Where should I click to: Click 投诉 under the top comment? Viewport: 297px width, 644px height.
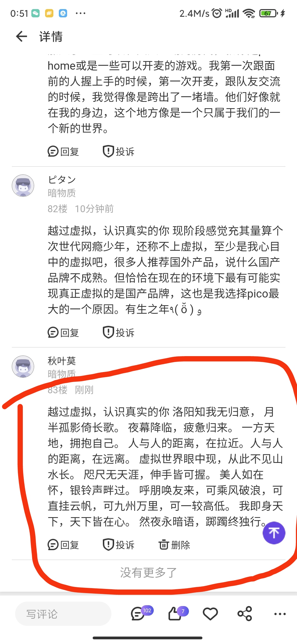tap(119, 151)
